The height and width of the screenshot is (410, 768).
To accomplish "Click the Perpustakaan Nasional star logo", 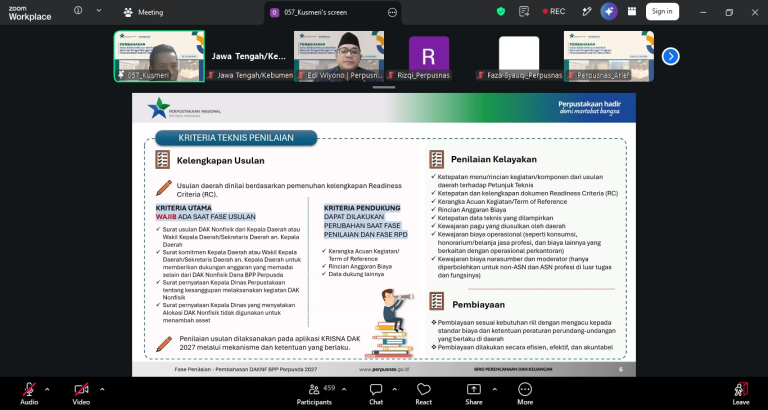I will tap(159, 108).
